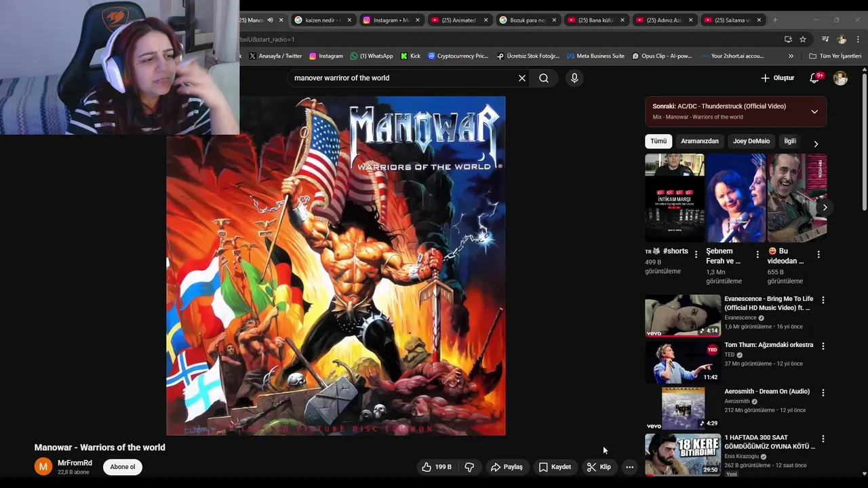Open options for Evanescence video
This screenshot has width=868, height=488.
823,300
